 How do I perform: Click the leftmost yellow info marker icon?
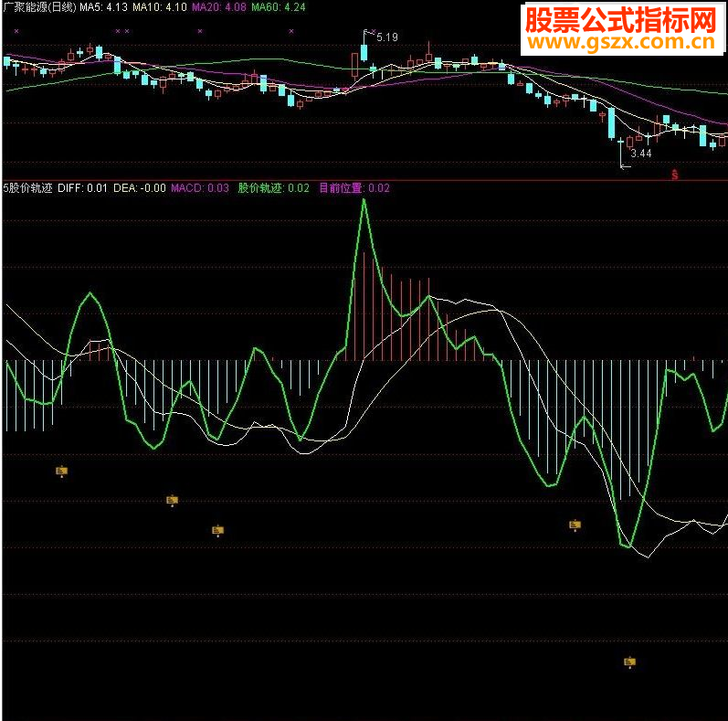click(62, 472)
